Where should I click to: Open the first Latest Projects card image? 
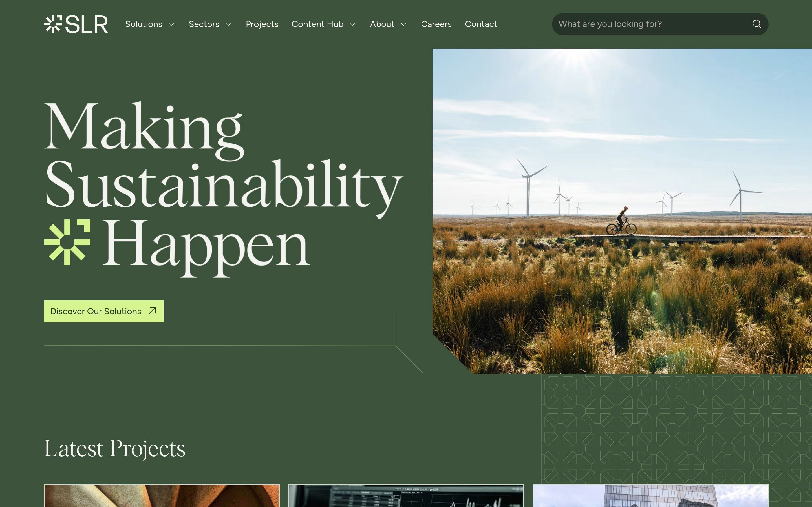tap(161, 496)
